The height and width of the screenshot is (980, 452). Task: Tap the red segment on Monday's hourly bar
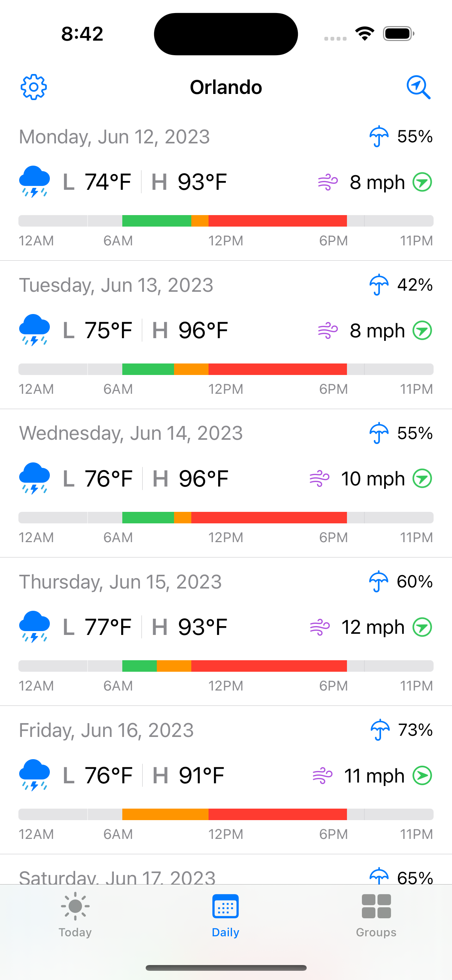(278, 221)
